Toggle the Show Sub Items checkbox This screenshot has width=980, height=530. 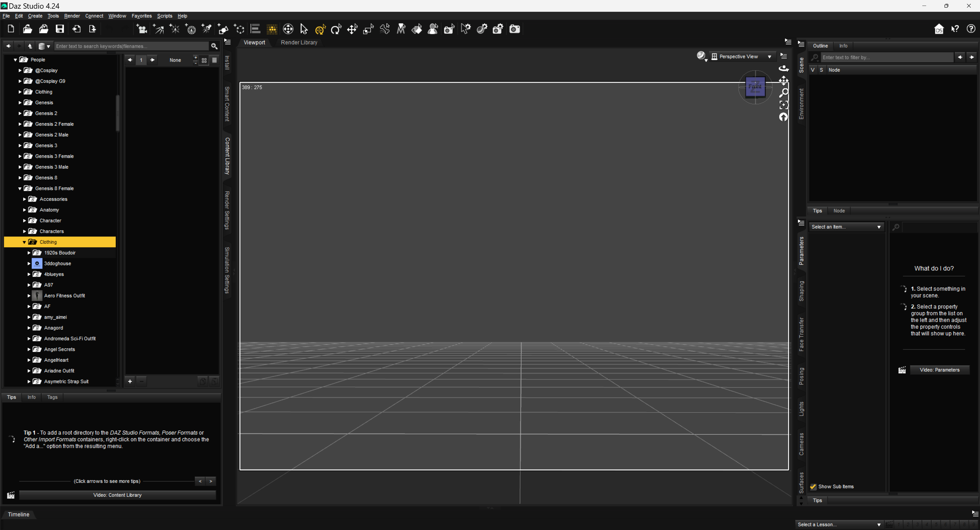pos(813,487)
